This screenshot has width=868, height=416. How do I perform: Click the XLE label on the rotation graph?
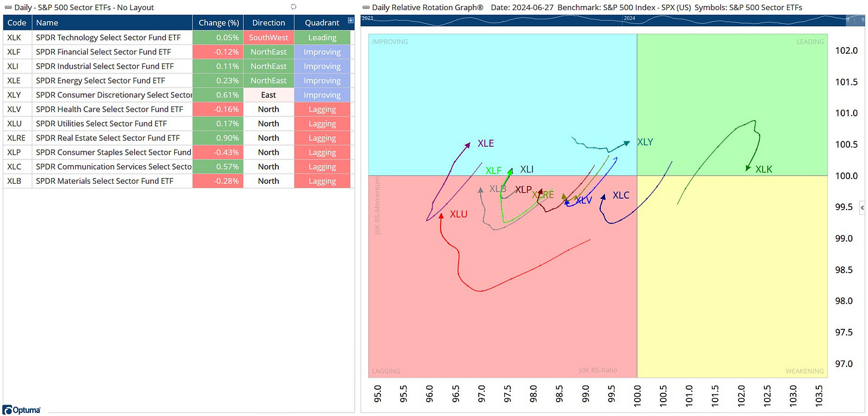tap(486, 144)
